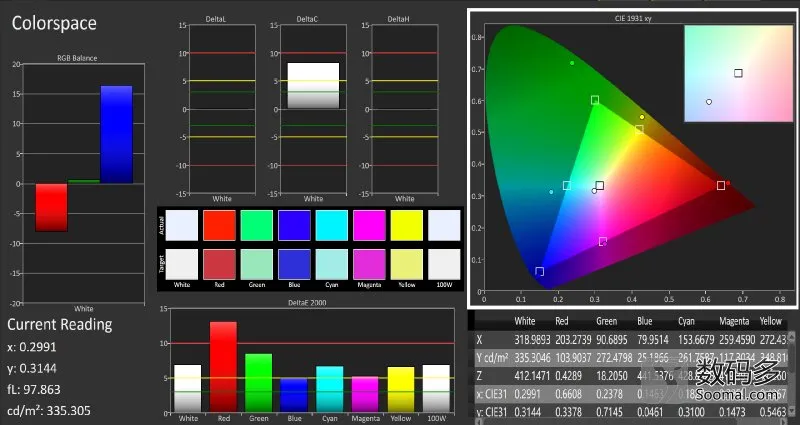Click the cyan target square on CIE diagram

tap(567, 186)
